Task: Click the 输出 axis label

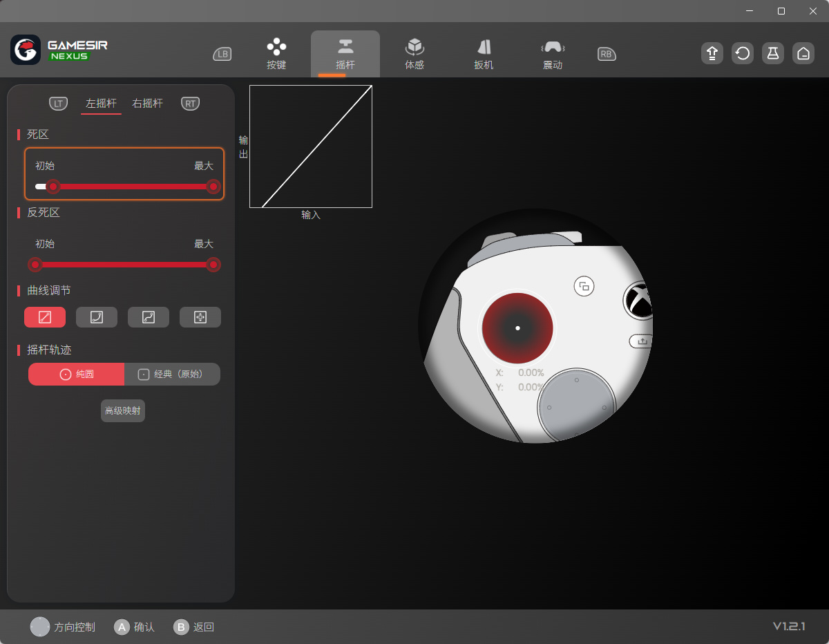Action: (x=243, y=146)
